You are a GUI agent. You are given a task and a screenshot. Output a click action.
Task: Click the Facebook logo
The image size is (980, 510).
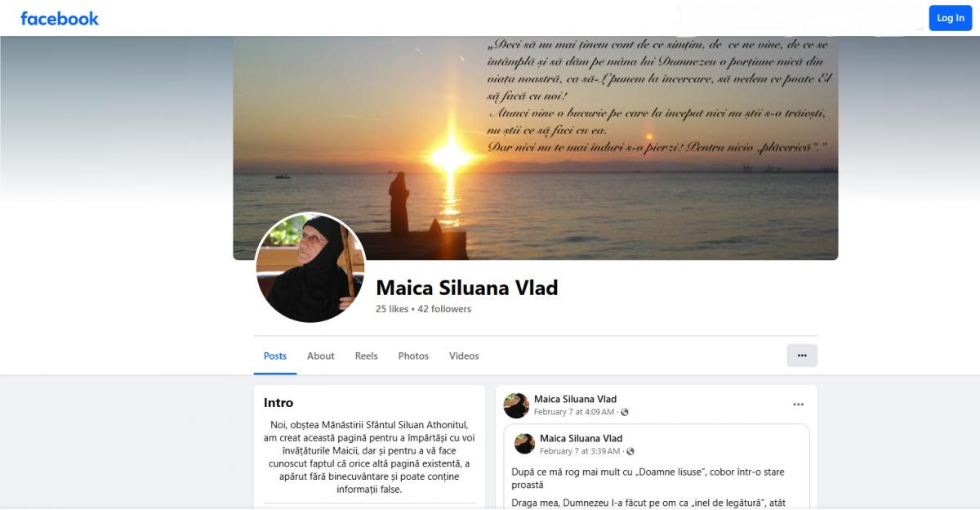tap(60, 18)
